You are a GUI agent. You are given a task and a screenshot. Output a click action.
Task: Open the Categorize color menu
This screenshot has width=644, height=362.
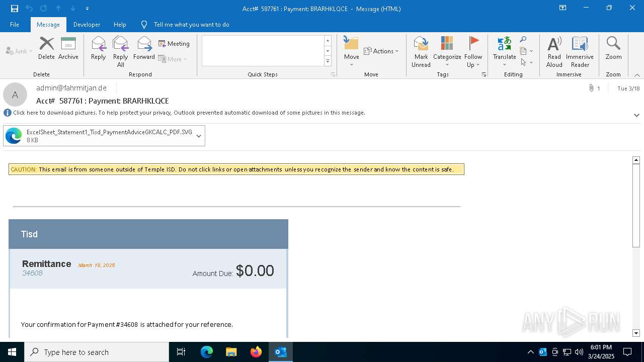pyautogui.click(x=447, y=51)
